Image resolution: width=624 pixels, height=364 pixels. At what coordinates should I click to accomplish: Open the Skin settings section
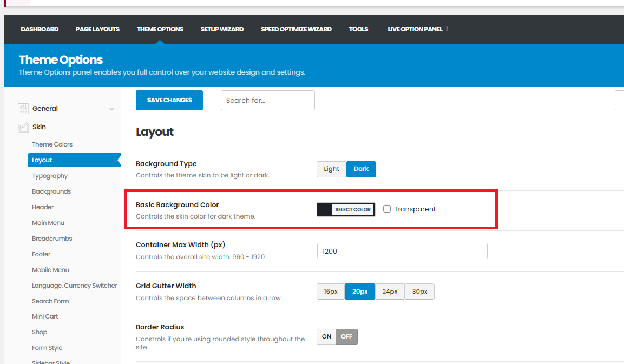click(x=39, y=127)
